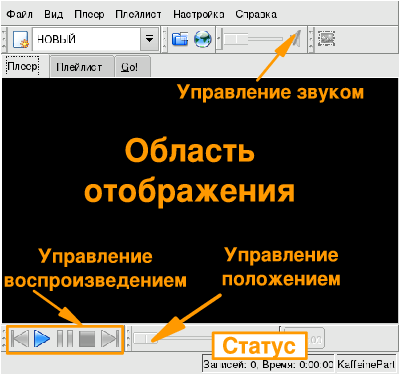Switch to the Плейлист tab
Viewport: 400px width, 374px height.
tap(82, 67)
